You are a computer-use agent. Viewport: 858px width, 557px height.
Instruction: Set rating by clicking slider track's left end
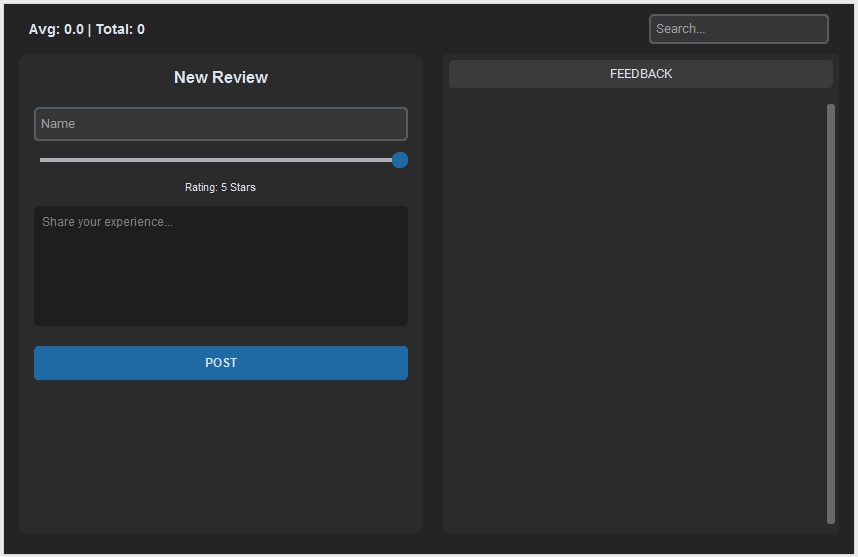[x=43, y=160]
